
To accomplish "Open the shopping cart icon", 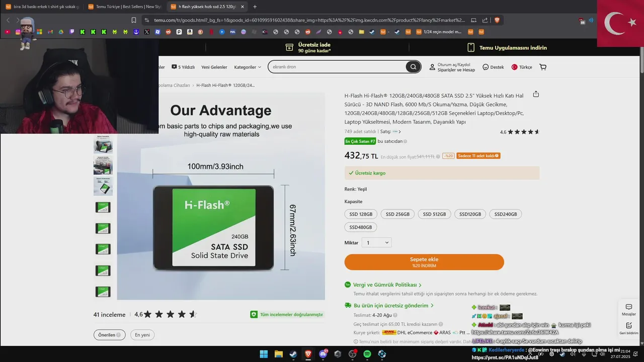I will (x=543, y=67).
